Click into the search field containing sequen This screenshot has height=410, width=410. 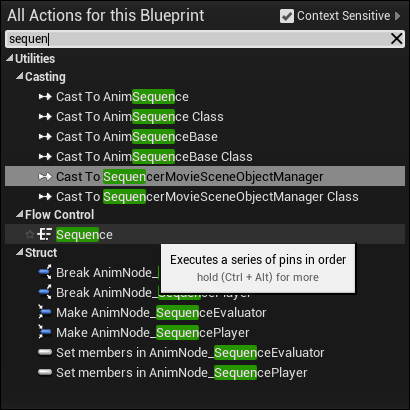(x=197, y=39)
